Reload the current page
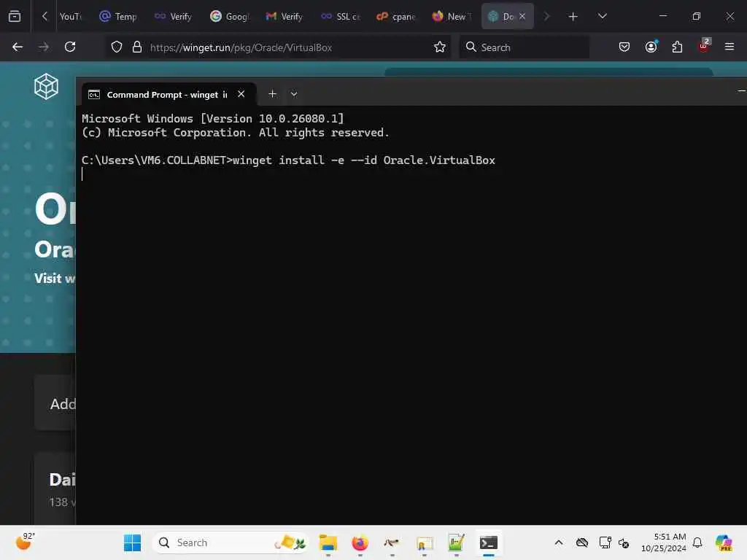The height and width of the screenshot is (560, 747). [x=70, y=47]
